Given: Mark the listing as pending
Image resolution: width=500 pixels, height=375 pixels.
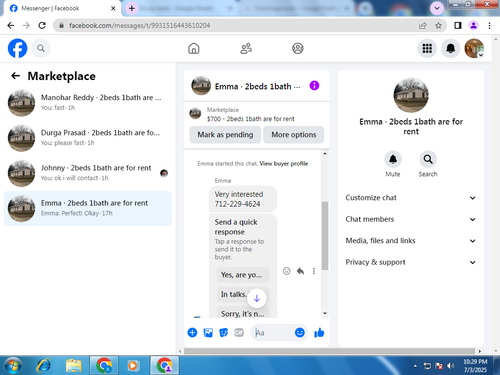Looking at the screenshot, I should (225, 135).
